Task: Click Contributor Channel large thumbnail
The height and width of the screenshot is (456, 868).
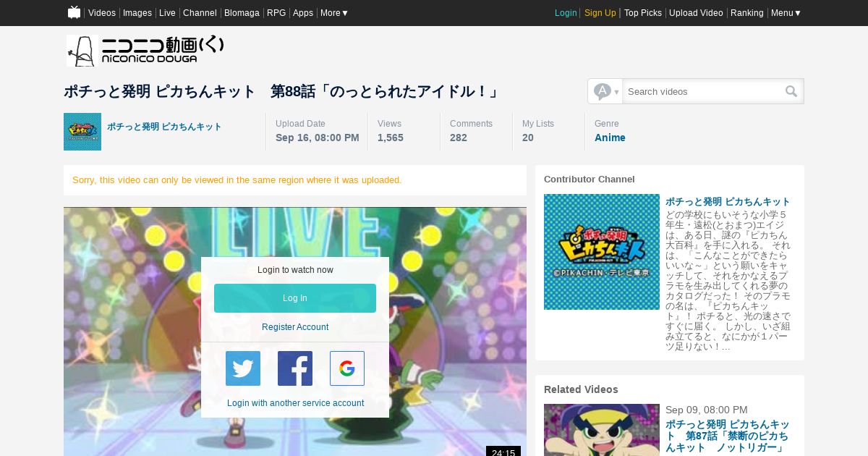Action: pos(602,252)
